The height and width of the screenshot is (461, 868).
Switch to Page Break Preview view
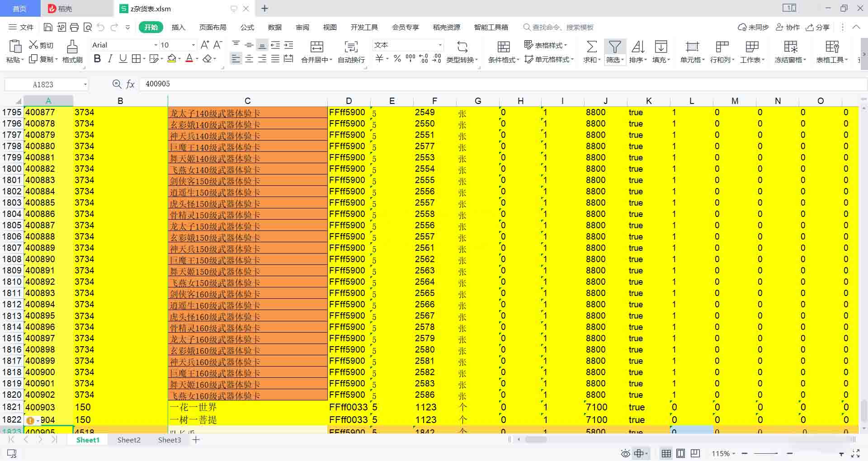click(x=695, y=453)
